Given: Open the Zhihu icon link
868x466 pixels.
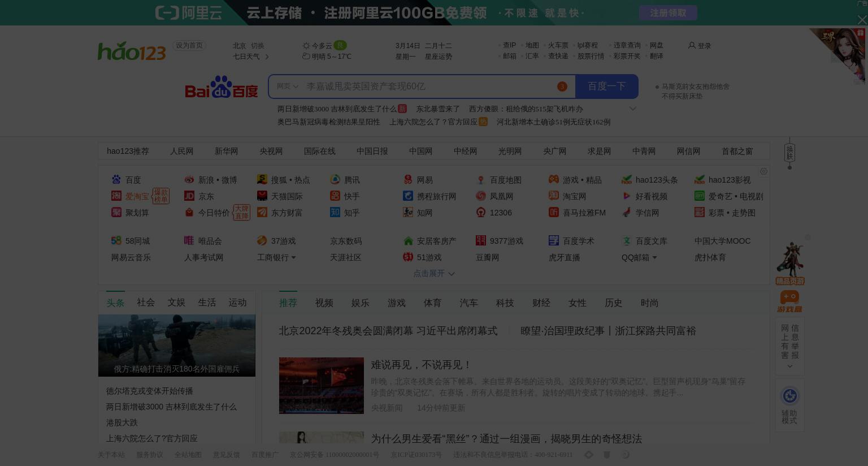Looking at the screenshot, I should coord(335,212).
